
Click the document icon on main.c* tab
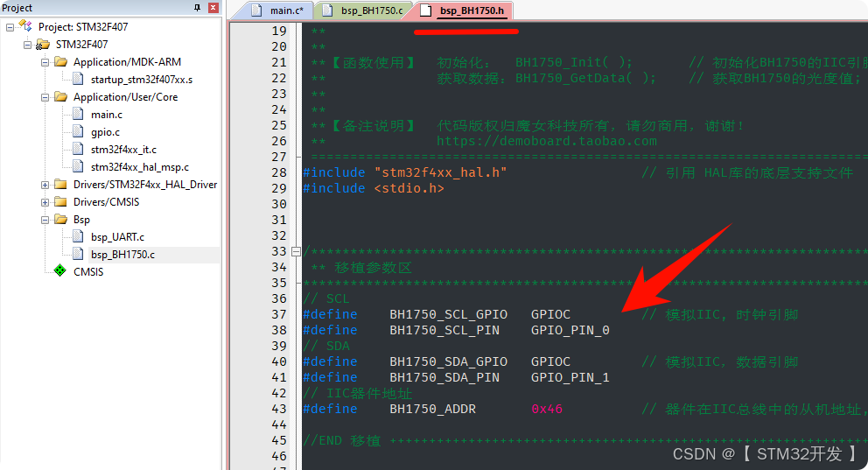click(256, 10)
